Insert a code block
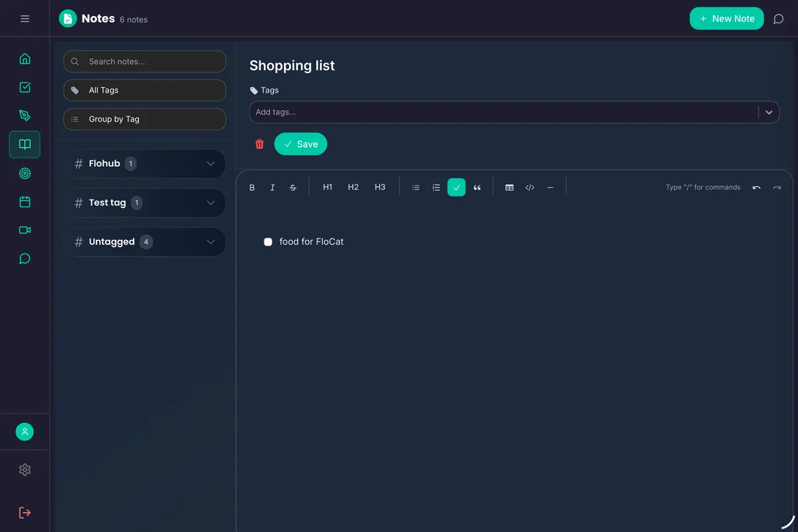 tap(530, 188)
